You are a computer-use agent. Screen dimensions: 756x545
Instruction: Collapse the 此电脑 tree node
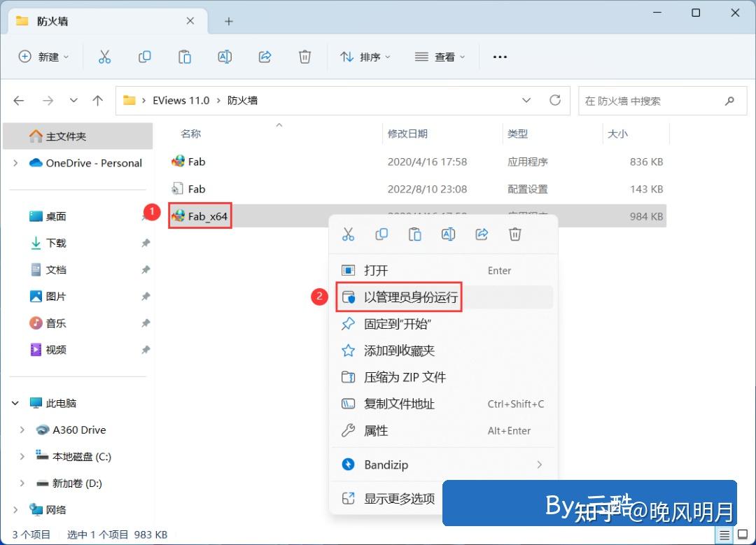(x=15, y=403)
